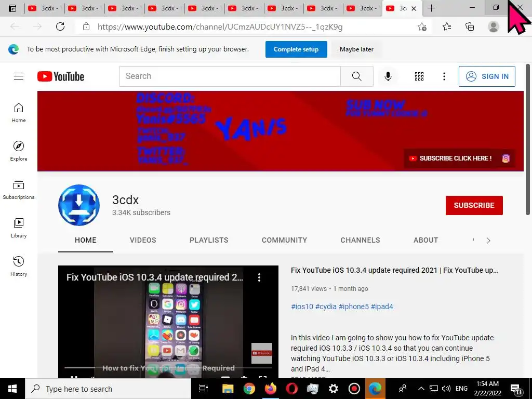Switch to the PLAYLISTS tab
This screenshot has height=399, width=532.
(x=209, y=240)
